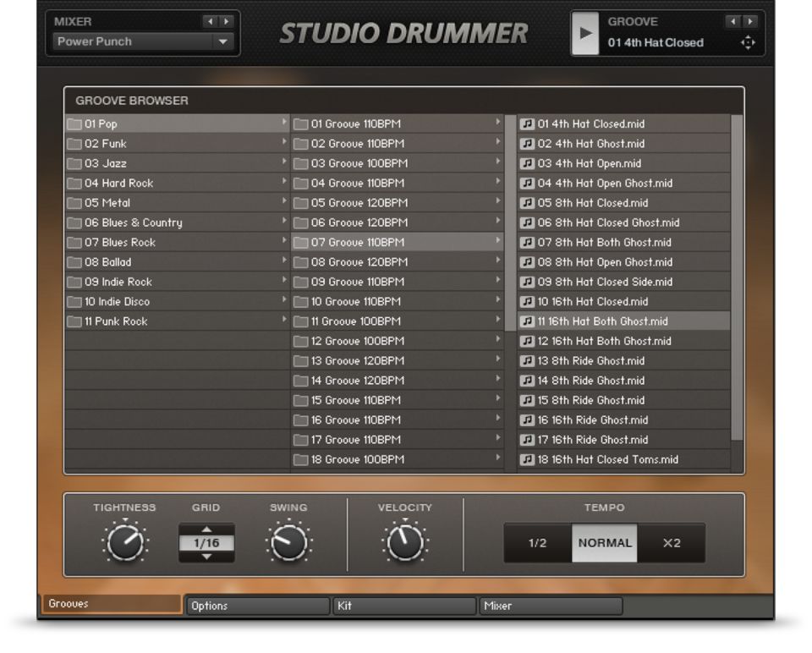Go to previous mixer preset arrow
812x653 pixels.
[x=210, y=21]
